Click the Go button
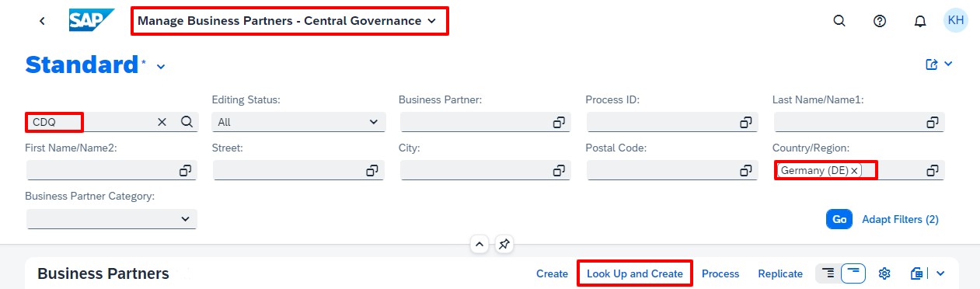This screenshot has height=289, width=980. click(x=839, y=219)
